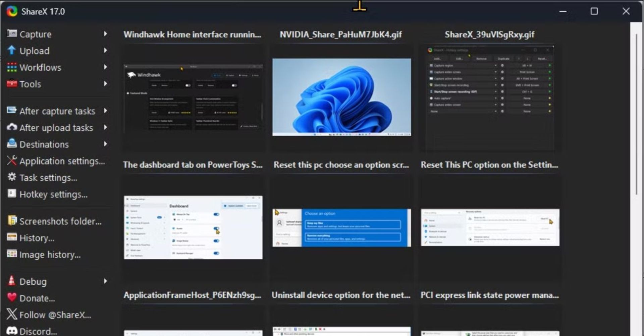
Task: Click the vertical scrollbar thumb
Action: 636,114
